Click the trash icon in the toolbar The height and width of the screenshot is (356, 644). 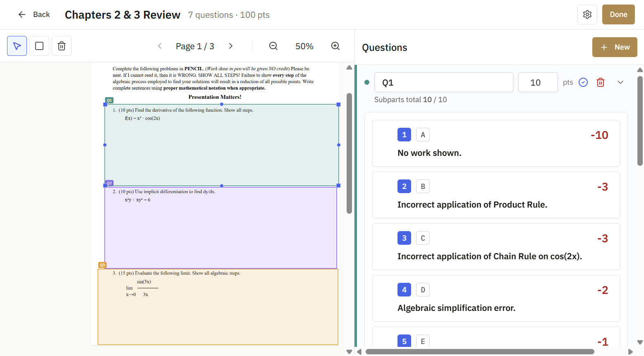pyautogui.click(x=62, y=46)
